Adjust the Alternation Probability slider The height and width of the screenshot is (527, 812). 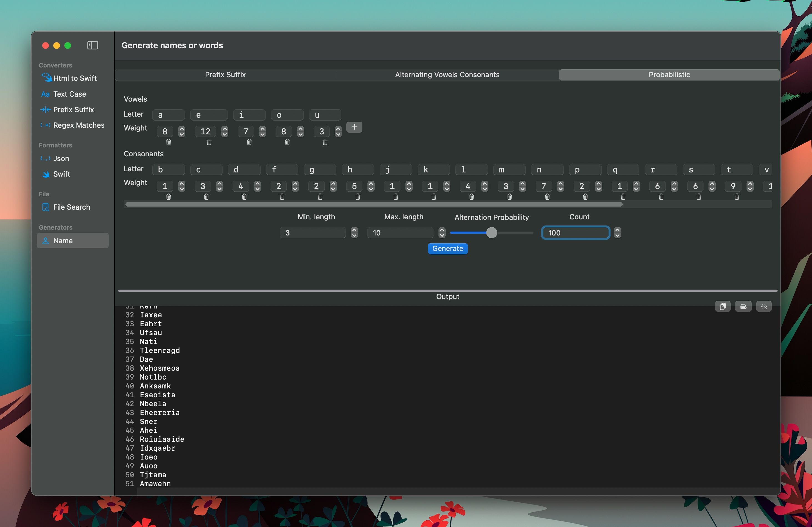491,233
